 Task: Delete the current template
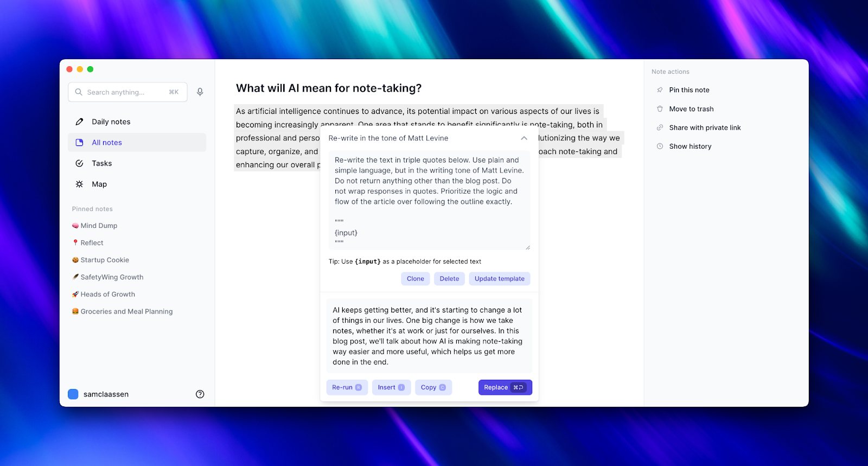[x=449, y=279]
